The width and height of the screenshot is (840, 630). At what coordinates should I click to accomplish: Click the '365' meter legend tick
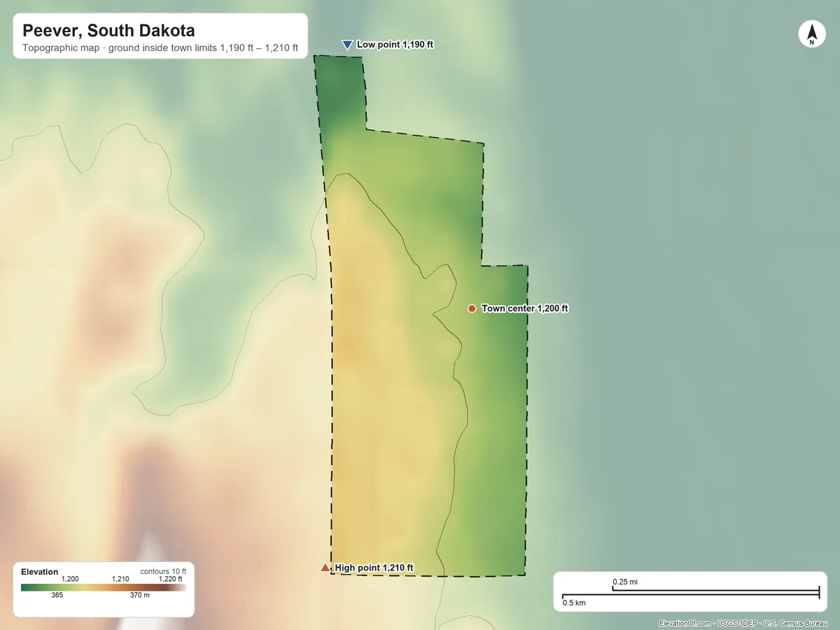57,595
